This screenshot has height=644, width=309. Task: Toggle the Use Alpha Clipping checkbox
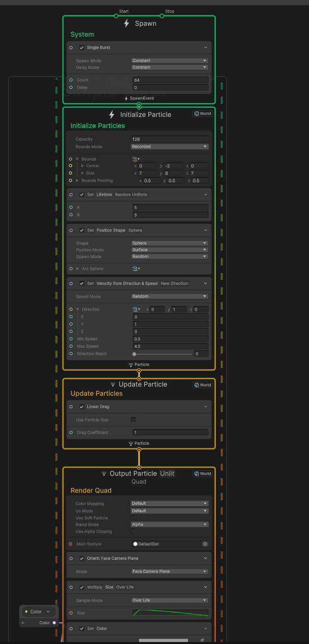coord(133,532)
